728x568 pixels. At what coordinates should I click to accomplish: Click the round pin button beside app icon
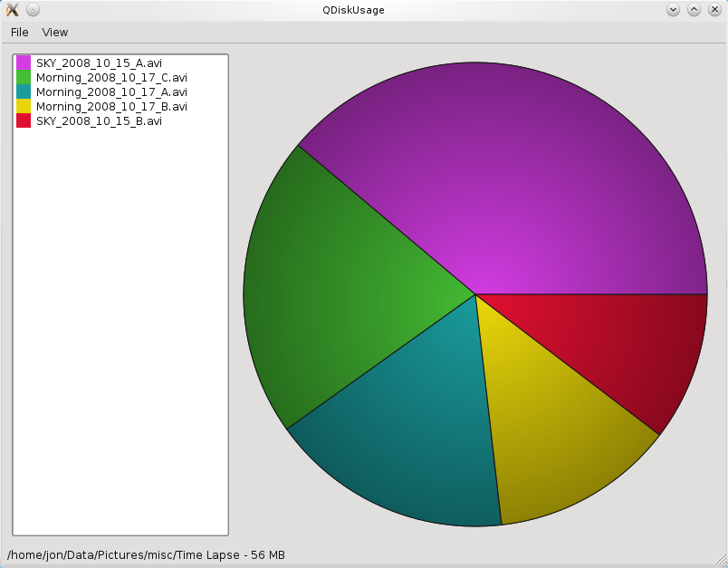coord(33,9)
